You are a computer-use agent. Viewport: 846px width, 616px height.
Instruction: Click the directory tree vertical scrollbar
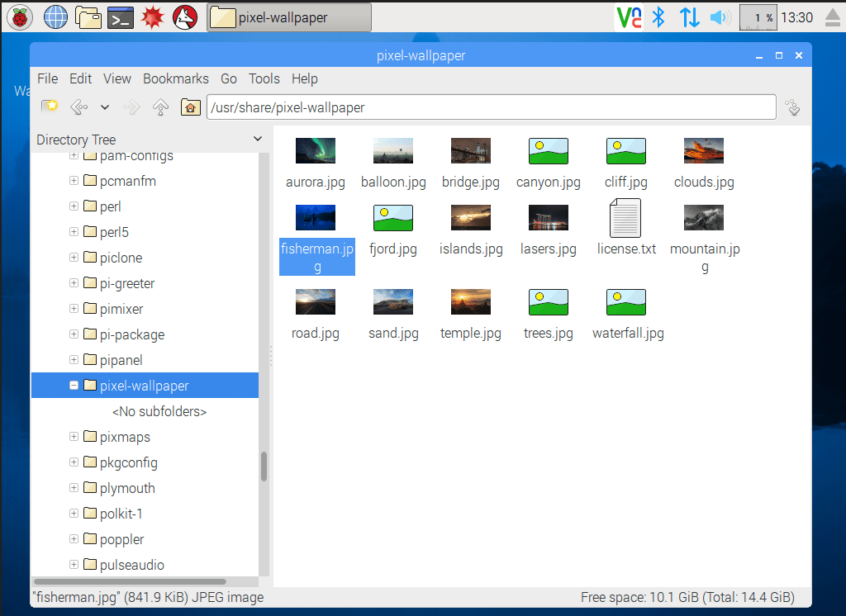(x=264, y=467)
